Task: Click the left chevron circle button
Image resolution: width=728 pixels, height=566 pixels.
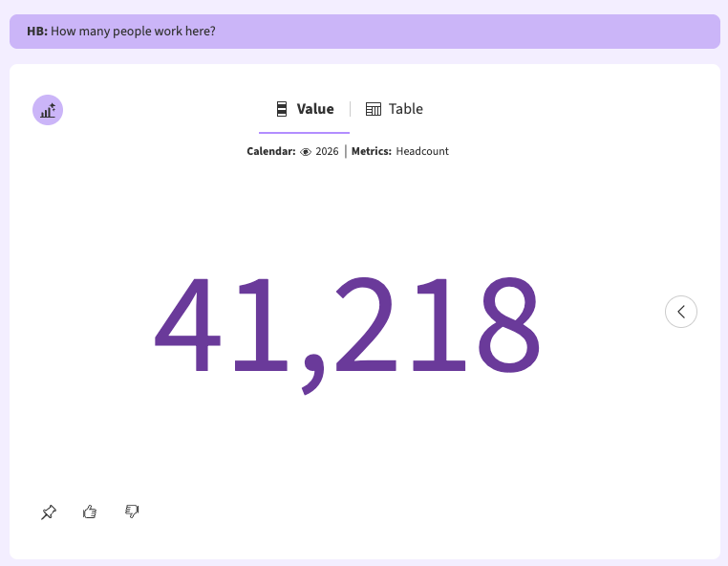Action: (x=681, y=312)
